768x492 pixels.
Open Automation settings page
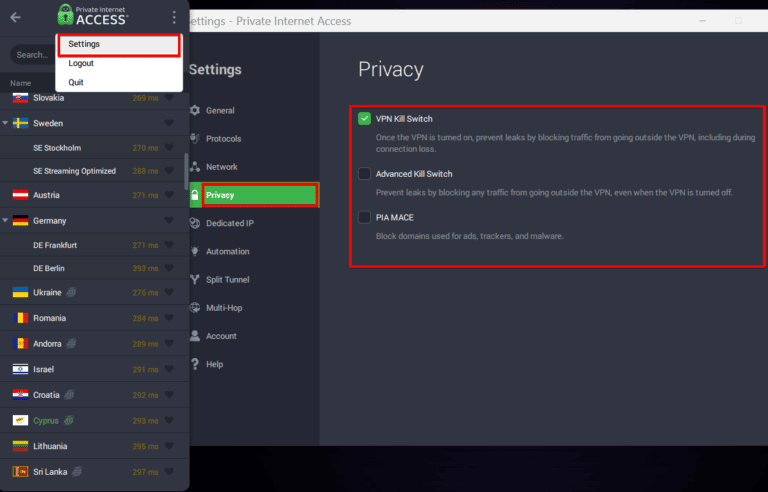click(255, 251)
